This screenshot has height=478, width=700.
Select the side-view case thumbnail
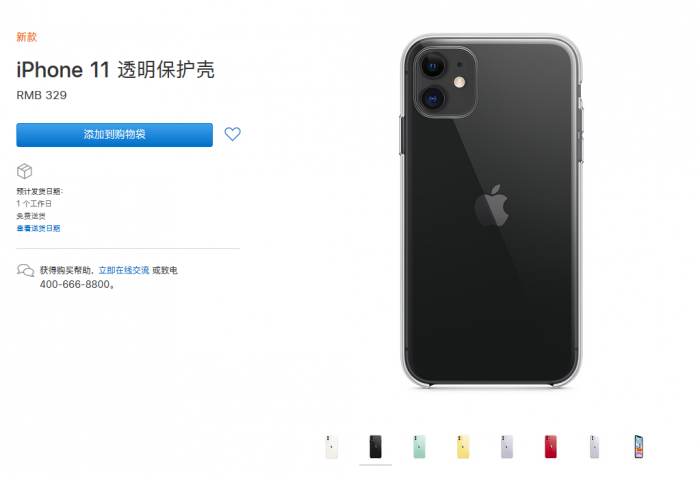[594, 446]
